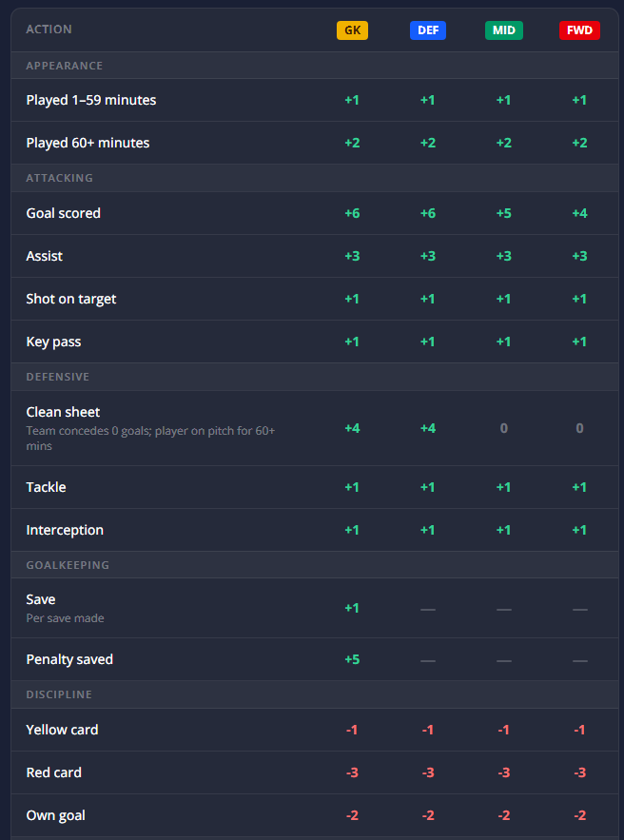The height and width of the screenshot is (840, 624).
Task: Click the +4 goal scored value for FWD
Action: coord(579,213)
